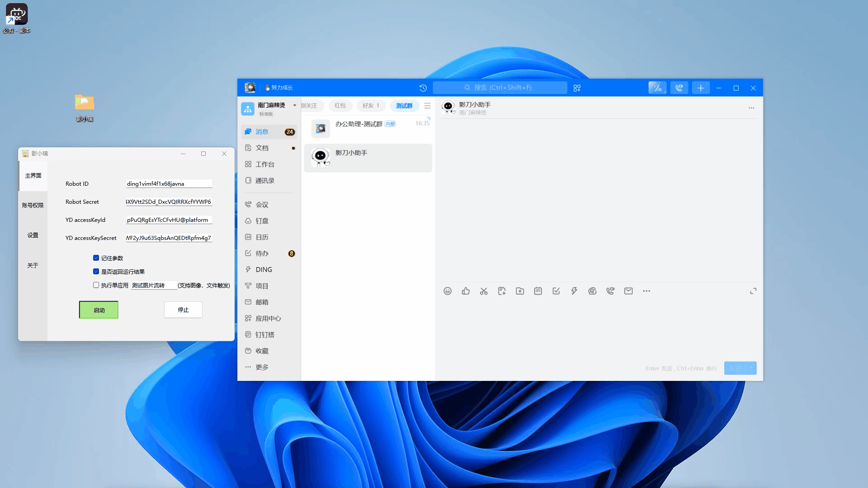
Task: Click the 停止 button
Action: [183, 310]
